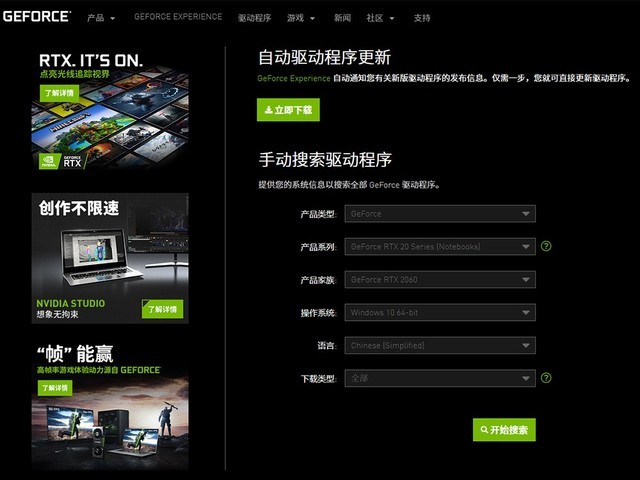Image resolution: width=640 pixels, height=480 pixels.
Task: Open the 产品家族 GeForce RTX 2060 dropdown
Action: tap(440, 280)
